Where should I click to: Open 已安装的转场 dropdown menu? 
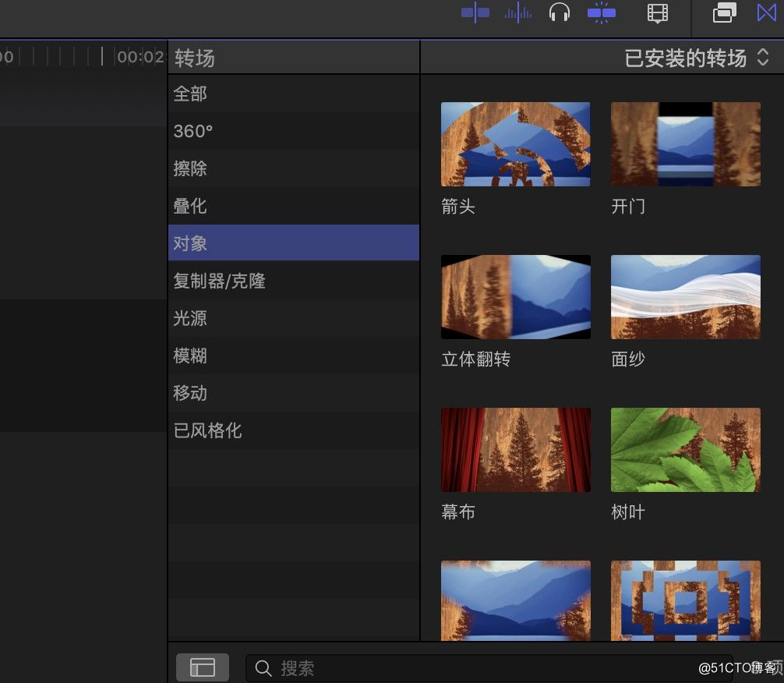pos(697,58)
